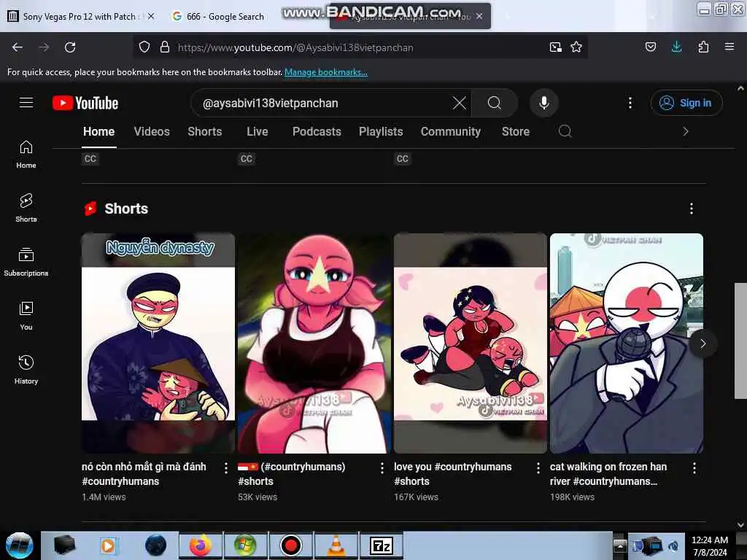Open 7-Zip from the taskbar
Viewport: 747px width, 560px height.
coord(381,545)
